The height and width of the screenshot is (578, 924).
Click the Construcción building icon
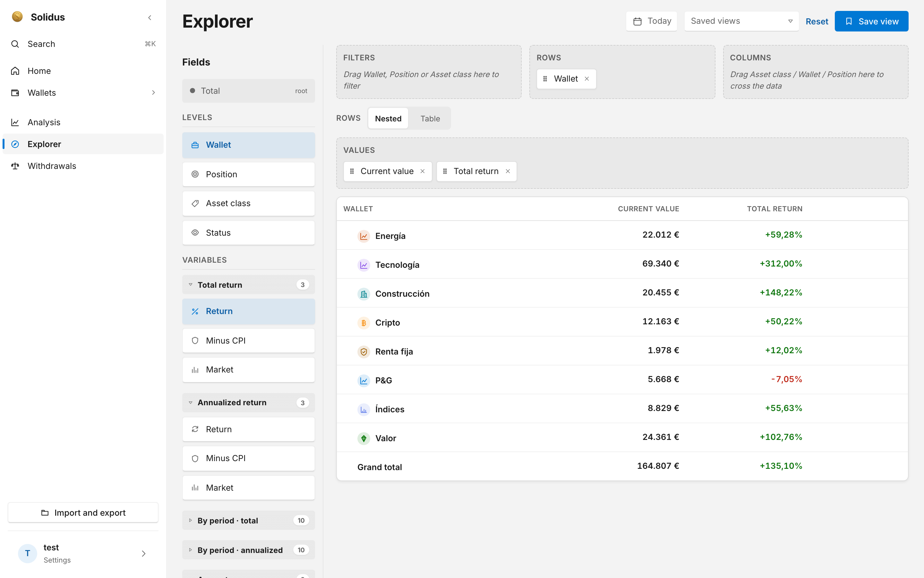coord(364,293)
